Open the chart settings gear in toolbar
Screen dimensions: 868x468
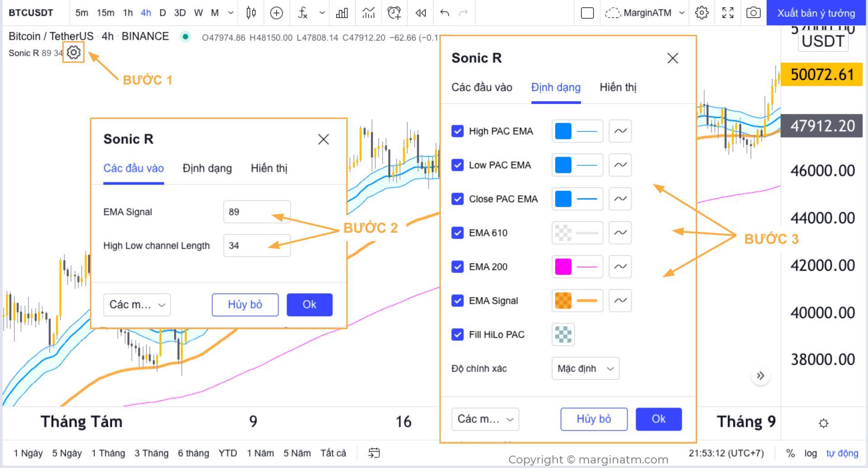[x=702, y=13]
